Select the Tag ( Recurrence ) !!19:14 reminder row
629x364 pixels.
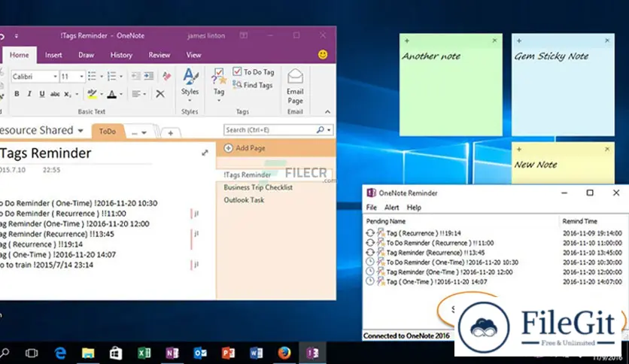(x=494, y=233)
